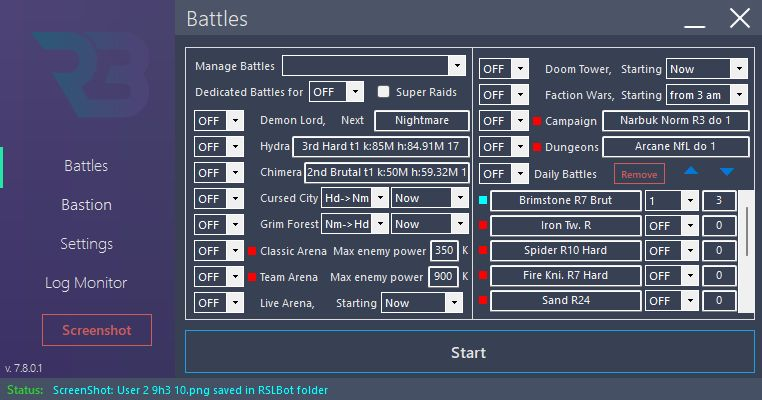Open Doom Tower Starting Now dropdown
This screenshot has height=400, width=762.
(707, 69)
